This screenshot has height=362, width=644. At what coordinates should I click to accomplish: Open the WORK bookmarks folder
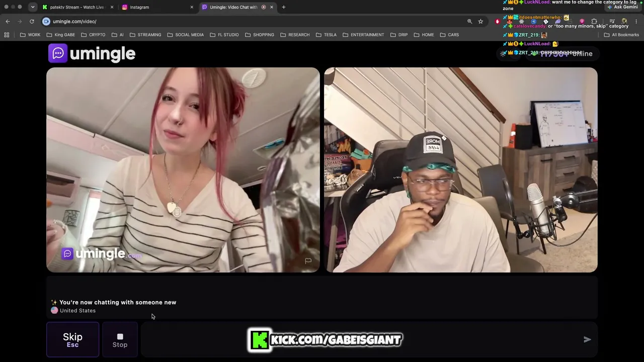(30, 35)
